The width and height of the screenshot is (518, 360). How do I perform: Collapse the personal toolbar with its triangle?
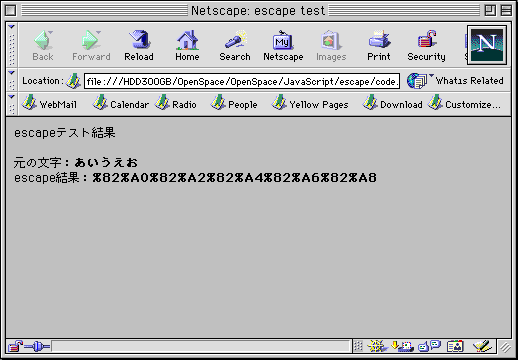(x=12, y=97)
